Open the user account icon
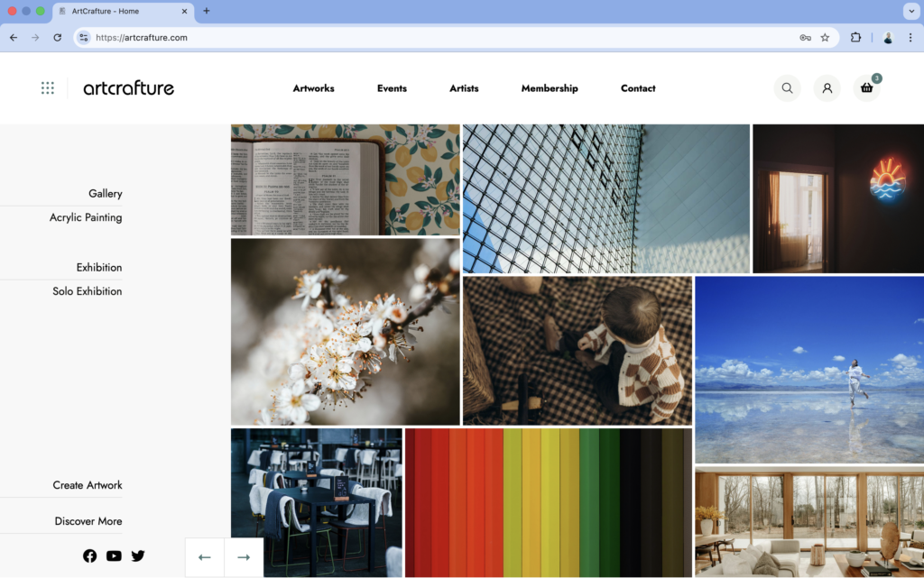This screenshot has height=578, width=924. 827,87
